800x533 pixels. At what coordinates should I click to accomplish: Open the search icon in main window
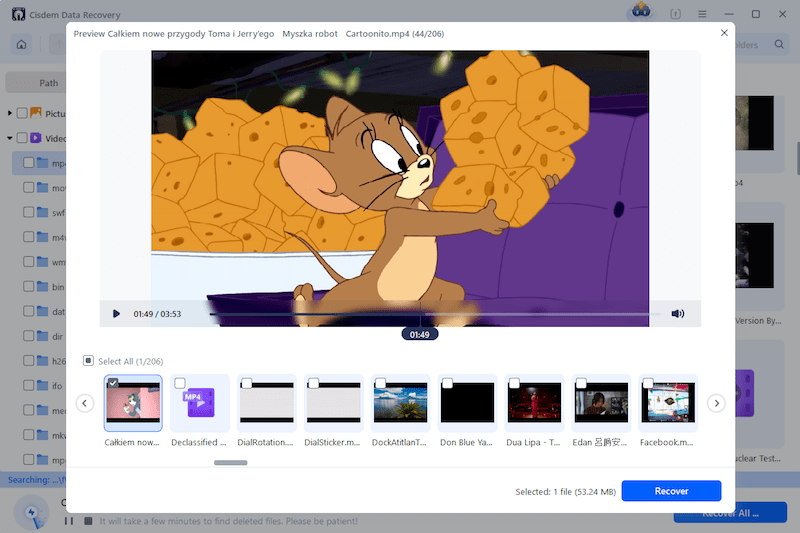[x=779, y=44]
